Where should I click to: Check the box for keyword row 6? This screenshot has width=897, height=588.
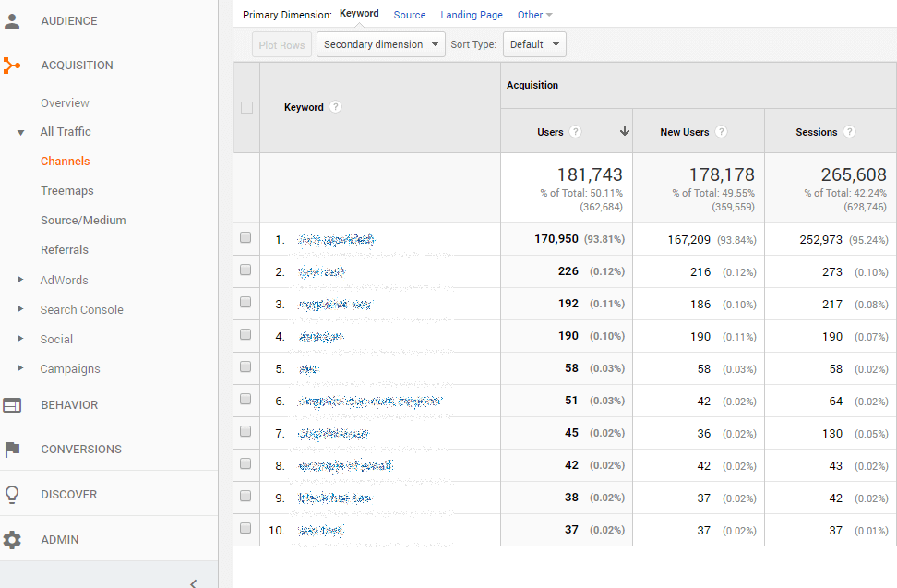(x=245, y=399)
